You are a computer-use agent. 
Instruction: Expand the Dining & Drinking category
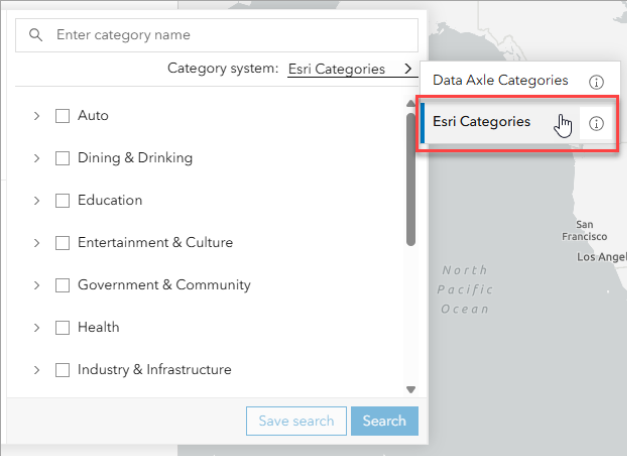(37, 158)
